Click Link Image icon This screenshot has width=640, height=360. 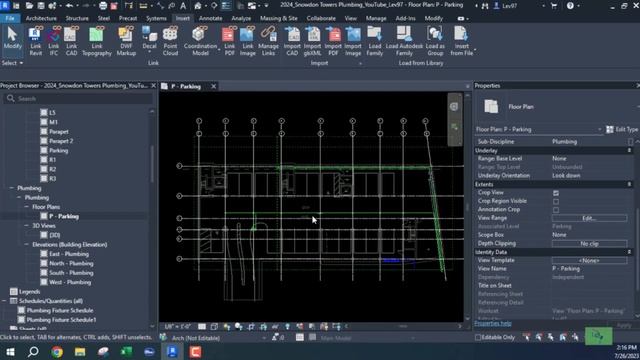coord(247,41)
